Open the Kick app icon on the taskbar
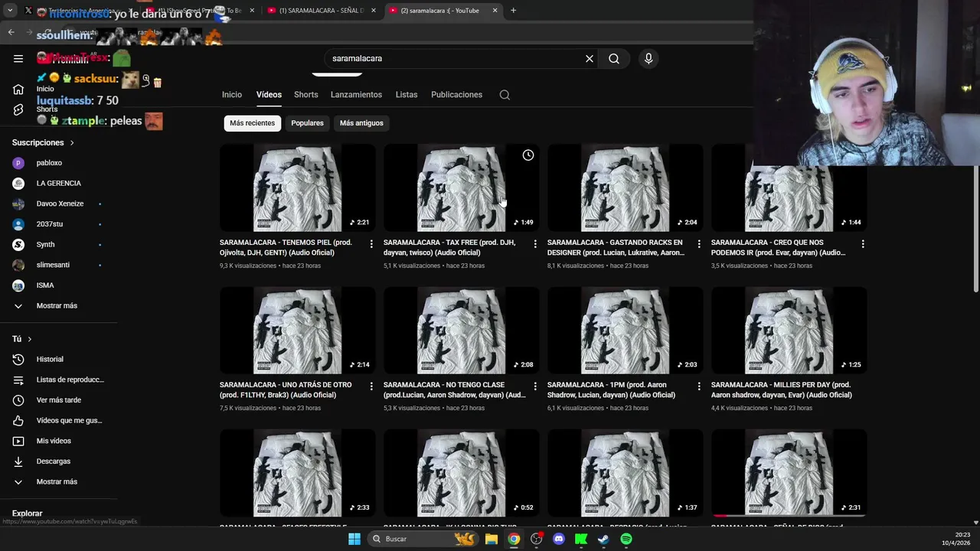Viewport: 980px width, 551px height. tap(581, 539)
